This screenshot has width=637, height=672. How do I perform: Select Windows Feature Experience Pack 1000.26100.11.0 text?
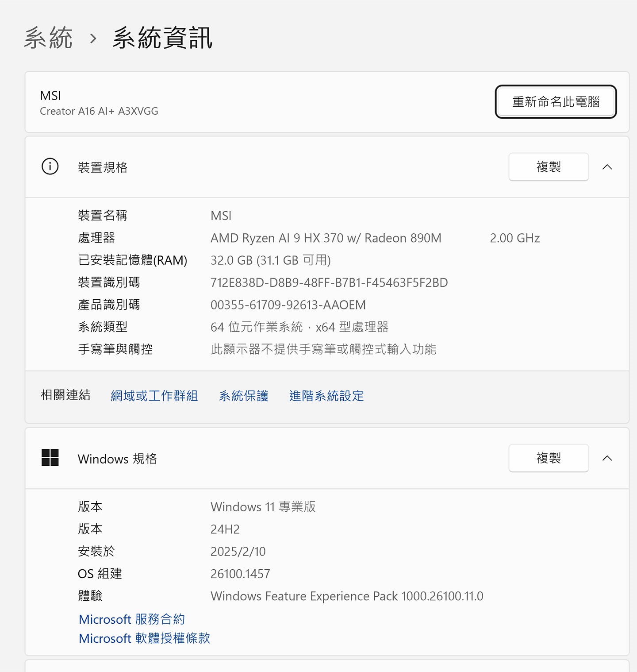(347, 596)
